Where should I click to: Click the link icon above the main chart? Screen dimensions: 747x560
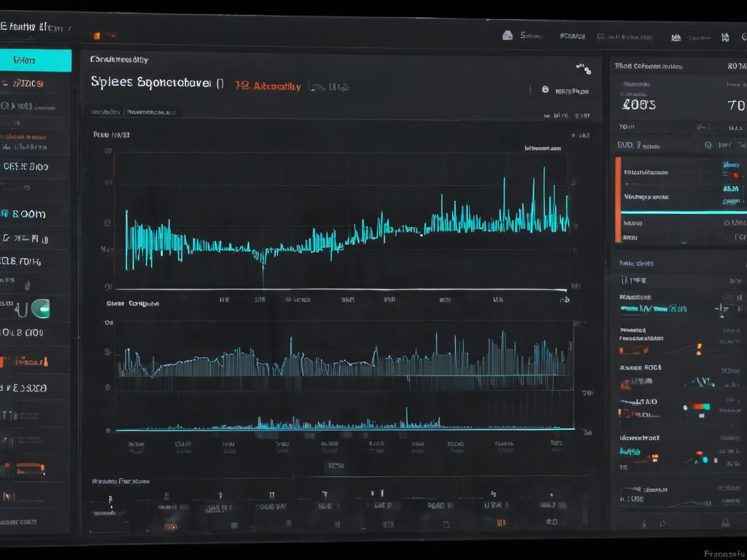point(584,69)
